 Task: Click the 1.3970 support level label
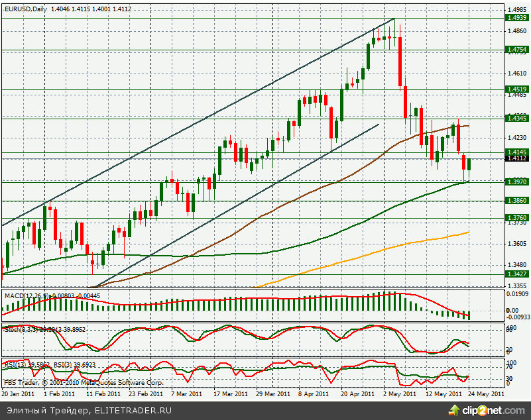pos(516,182)
